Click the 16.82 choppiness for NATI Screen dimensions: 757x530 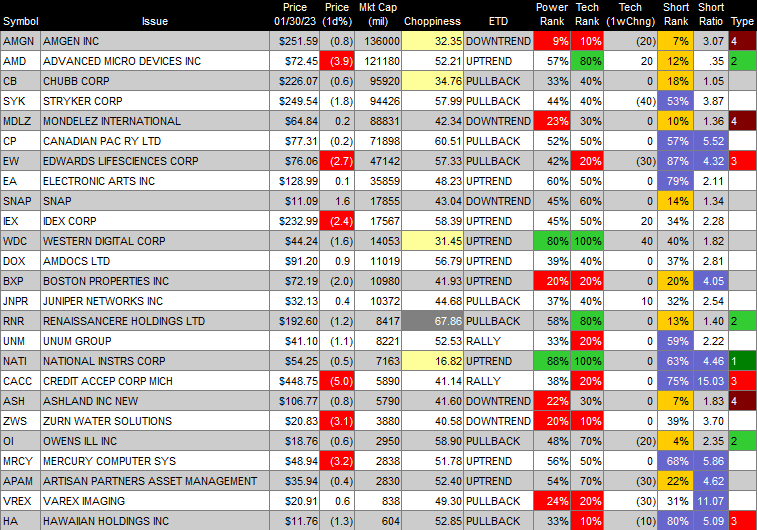tap(433, 362)
